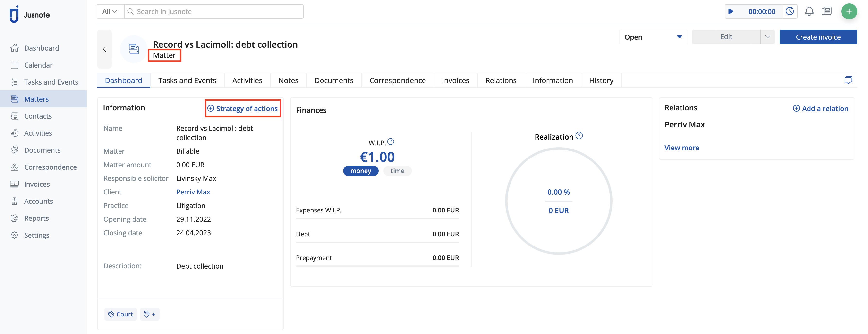Click the Jusnote logo

pos(30,14)
